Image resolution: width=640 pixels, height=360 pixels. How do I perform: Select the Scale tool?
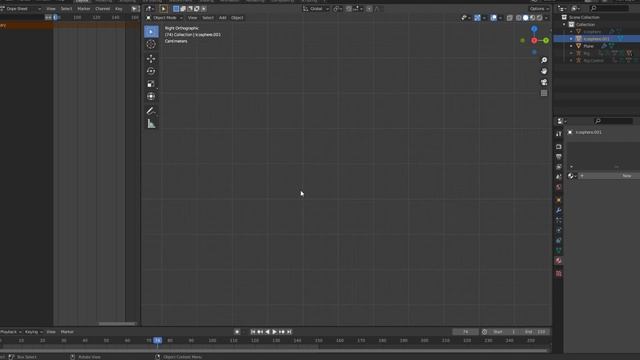(151, 84)
